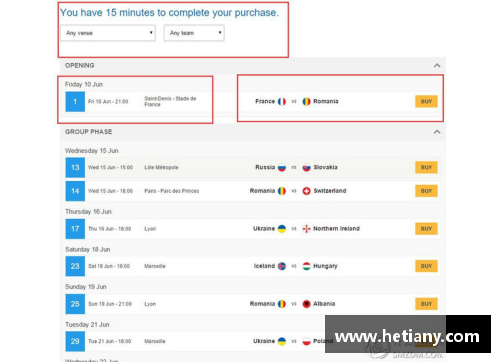Buy tickets for Iceland vs Hungary
500x362 pixels.
426,266
